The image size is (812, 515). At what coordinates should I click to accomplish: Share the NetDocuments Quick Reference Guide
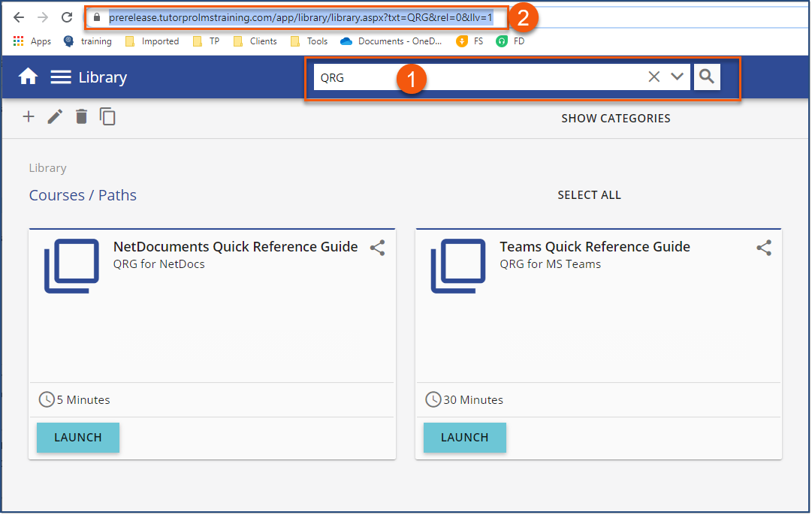coord(378,248)
